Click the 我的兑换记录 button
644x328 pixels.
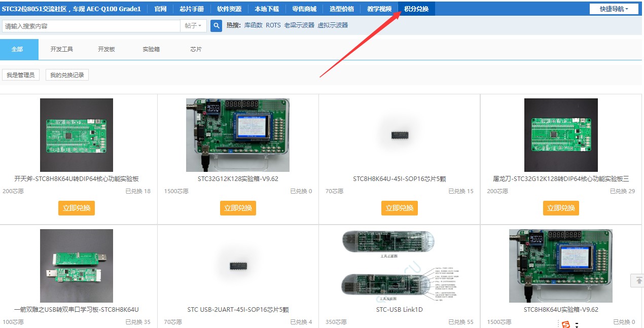pos(67,75)
